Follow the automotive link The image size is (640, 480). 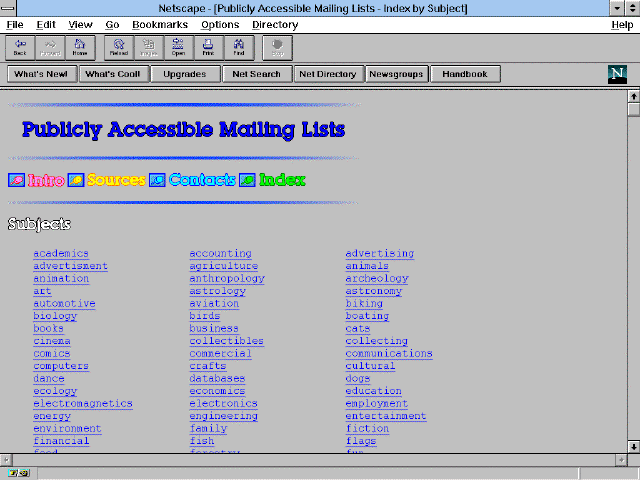(64, 303)
